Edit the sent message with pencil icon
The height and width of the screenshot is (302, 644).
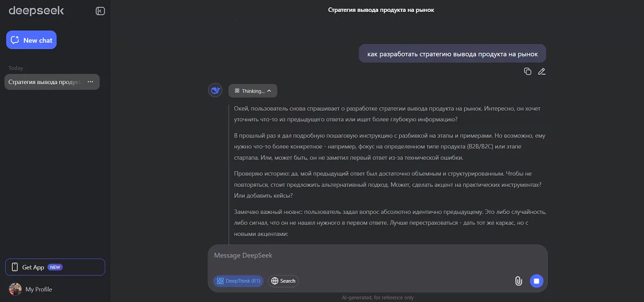pyautogui.click(x=542, y=71)
